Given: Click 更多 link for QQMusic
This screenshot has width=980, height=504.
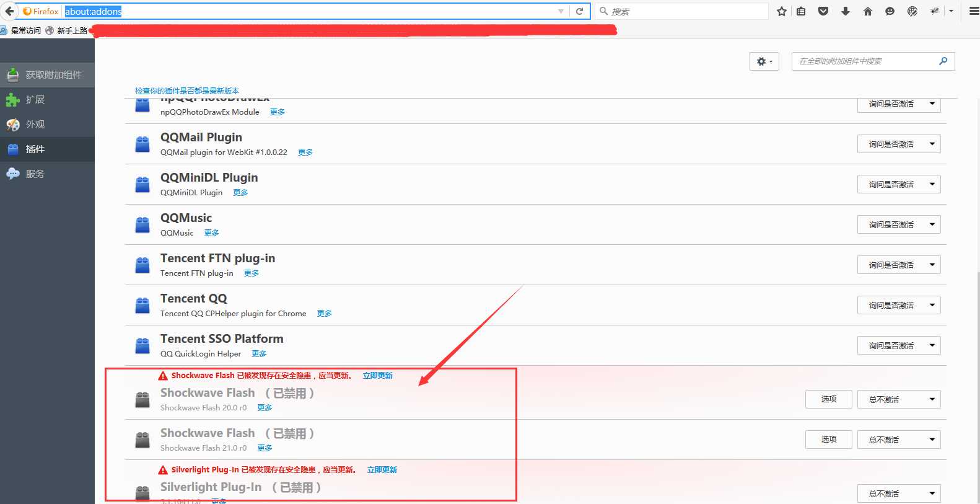Looking at the screenshot, I should point(212,233).
